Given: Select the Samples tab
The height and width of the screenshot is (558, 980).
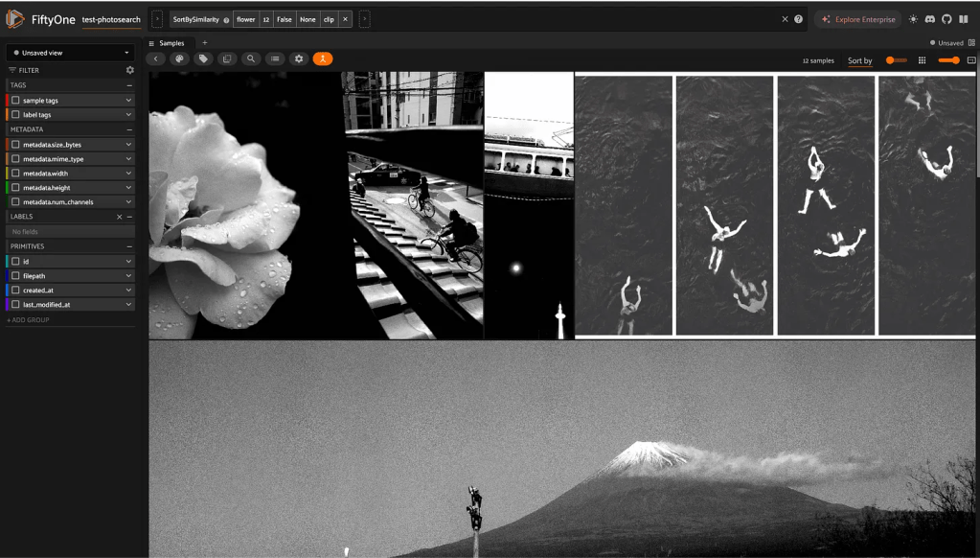Looking at the screenshot, I should (171, 43).
